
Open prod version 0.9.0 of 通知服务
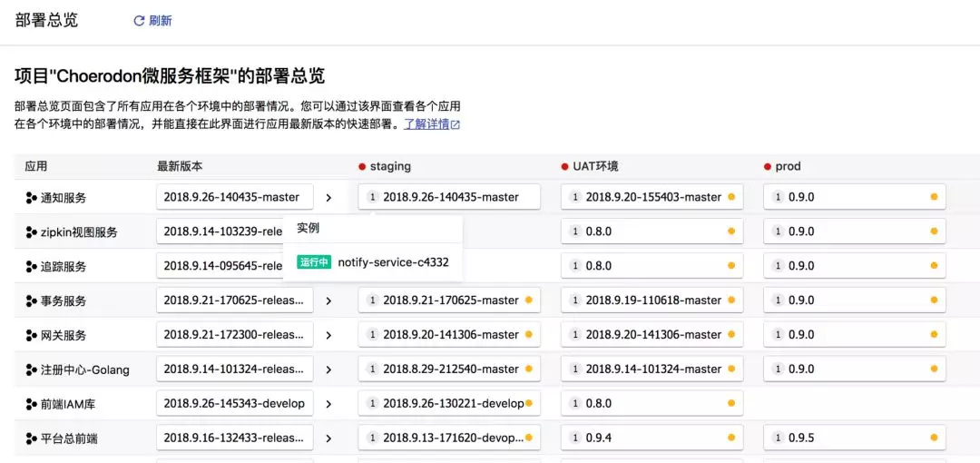coord(855,196)
